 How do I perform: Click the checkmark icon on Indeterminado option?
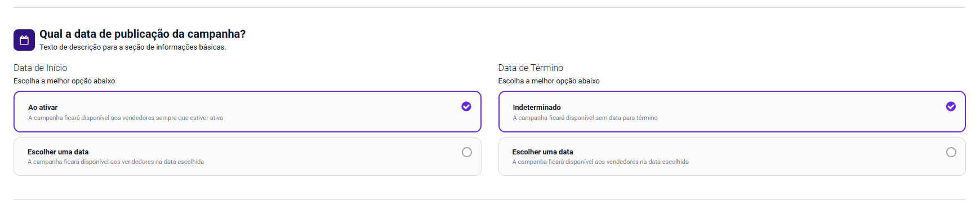click(951, 107)
